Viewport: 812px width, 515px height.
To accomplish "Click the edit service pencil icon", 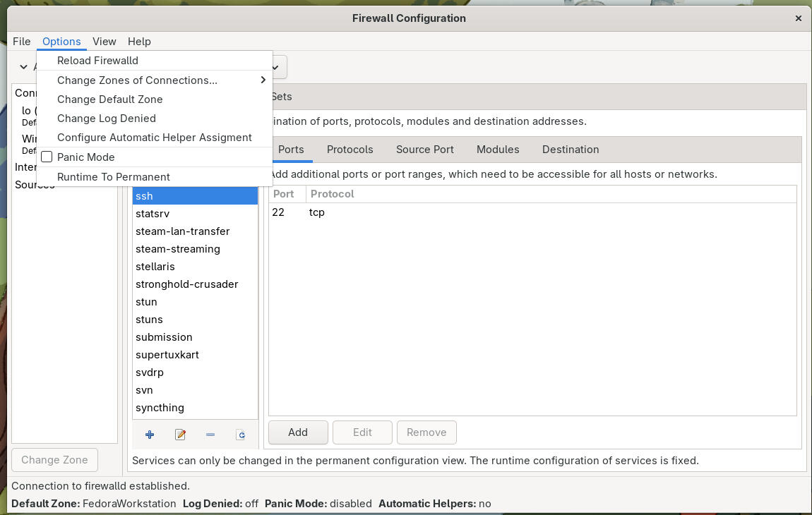I will pos(180,435).
